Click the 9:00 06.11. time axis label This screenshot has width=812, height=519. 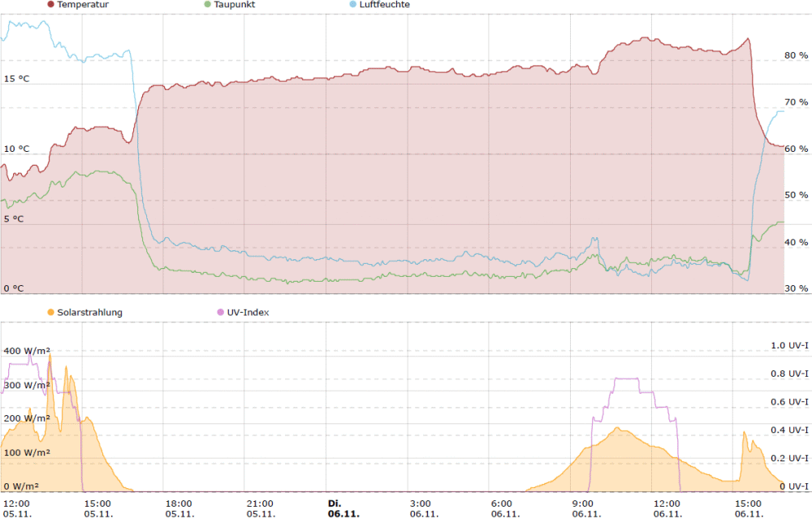pyautogui.click(x=586, y=508)
